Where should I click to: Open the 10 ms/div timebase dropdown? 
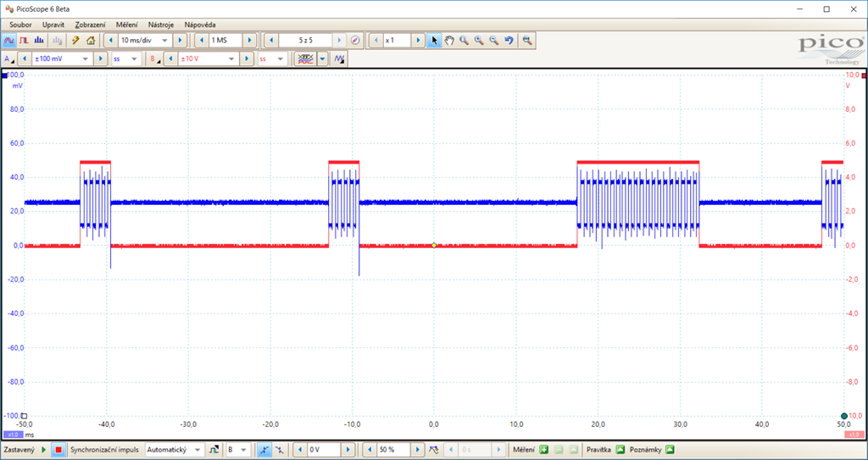click(x=164, y=40)
